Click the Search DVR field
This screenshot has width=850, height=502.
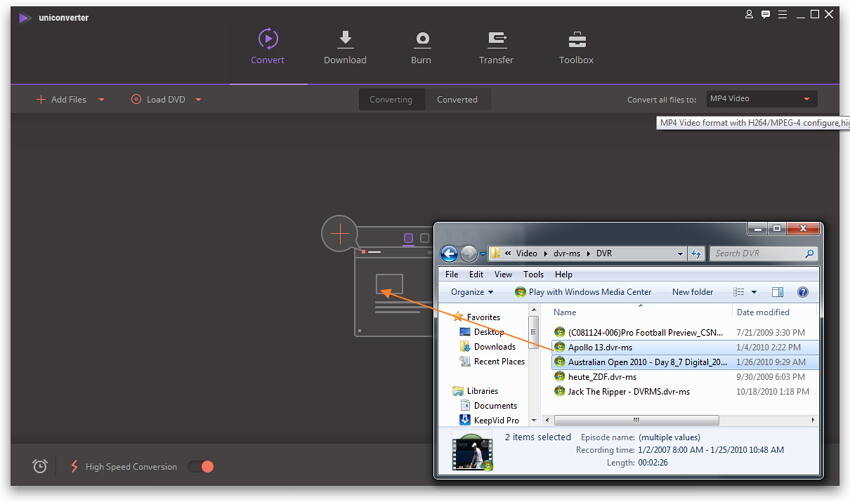click(x=763, y=254)
